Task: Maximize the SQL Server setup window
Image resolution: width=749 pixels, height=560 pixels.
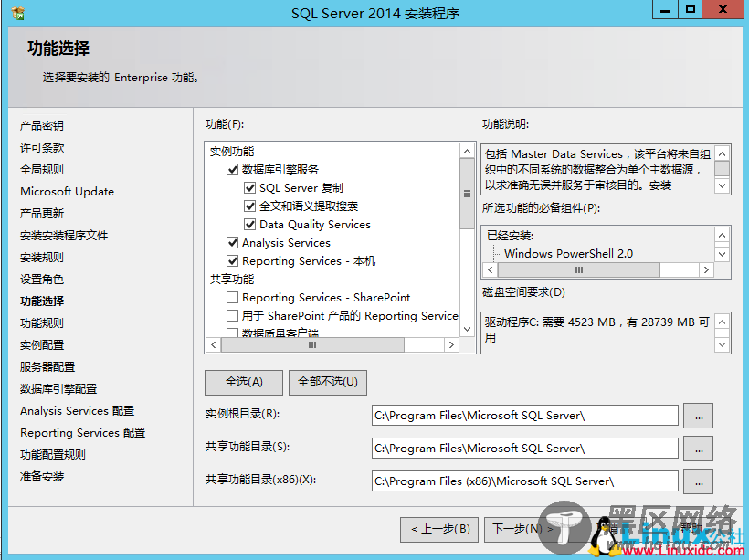Action: pyautogui.click(x=691, y=9)
